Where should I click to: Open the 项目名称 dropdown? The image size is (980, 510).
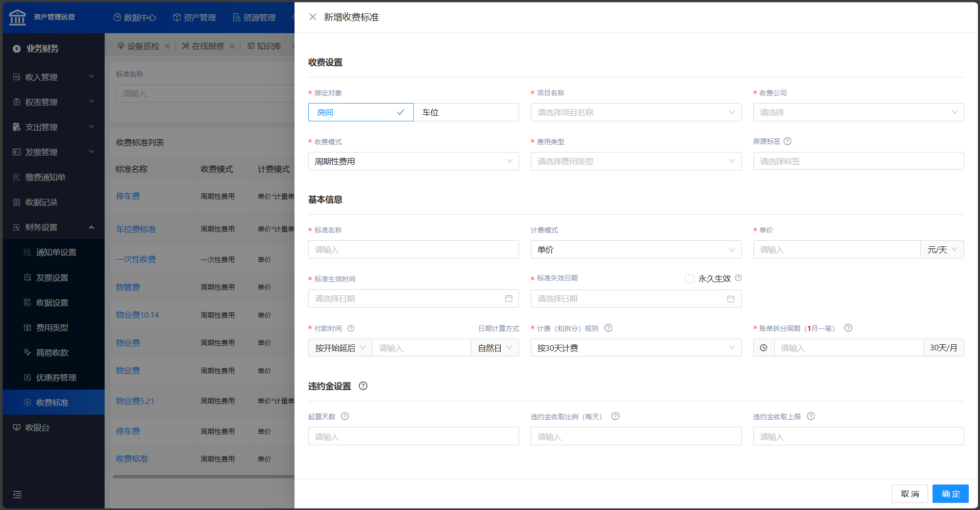(635, 112)
